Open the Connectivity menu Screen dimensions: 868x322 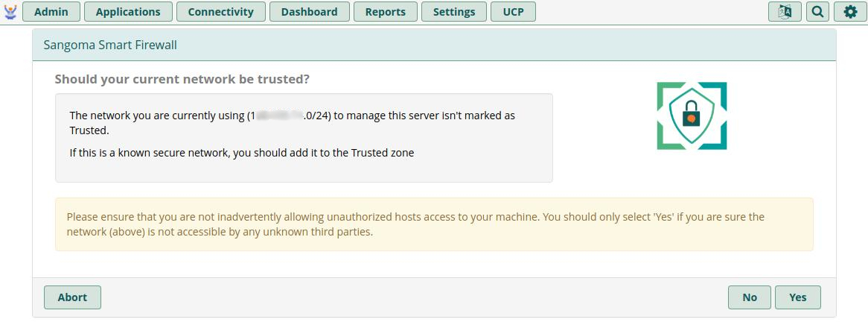(x=220, y=12)
